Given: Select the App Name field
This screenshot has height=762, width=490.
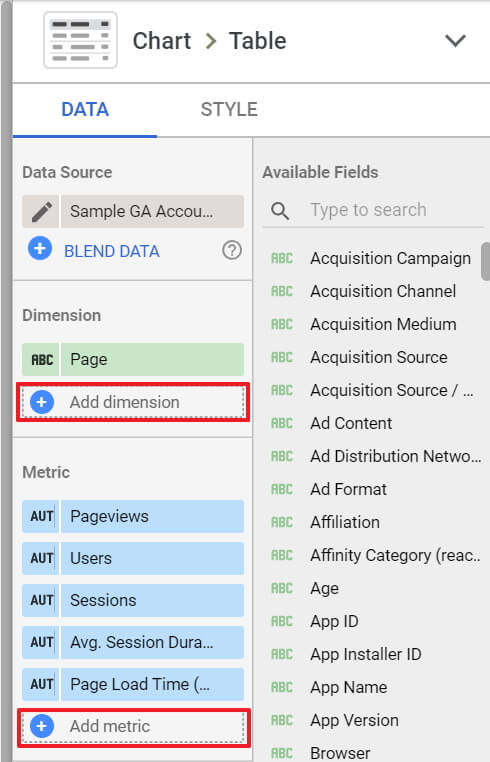Looking at the screenshot, I should (349, 688).
